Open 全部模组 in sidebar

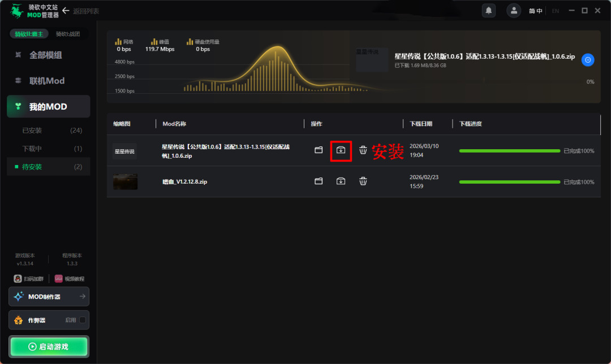(x=46, y=55)
